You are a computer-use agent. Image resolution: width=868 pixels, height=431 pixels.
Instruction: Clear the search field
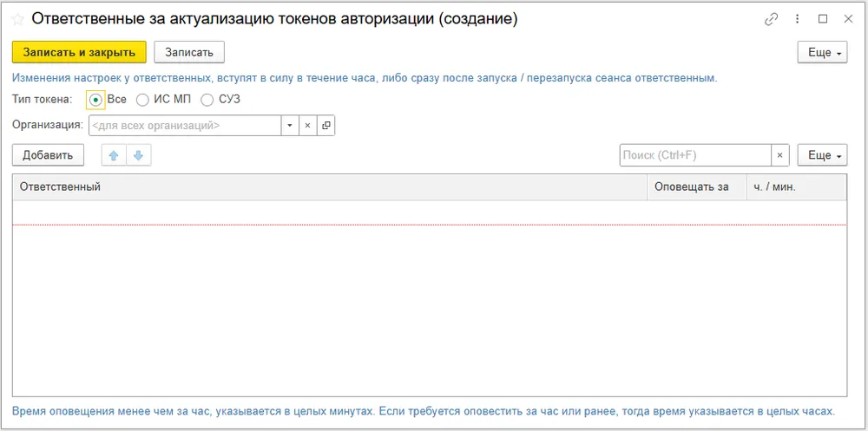point(780,155)
